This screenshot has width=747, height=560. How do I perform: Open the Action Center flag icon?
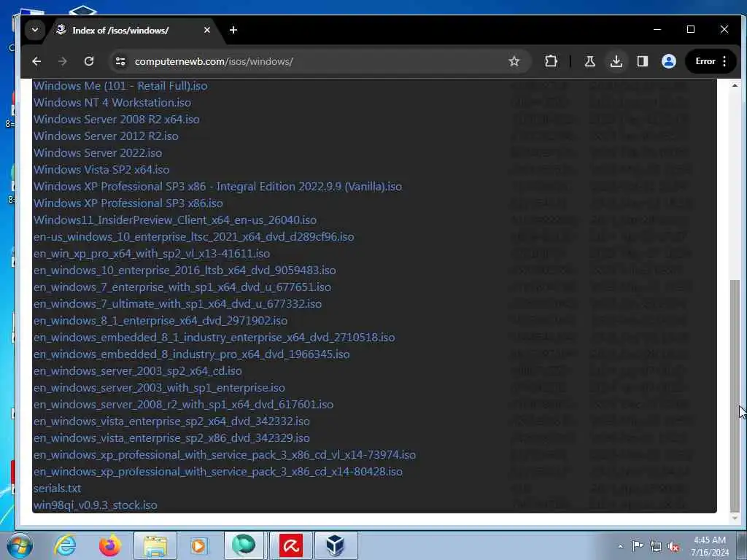point(638,546)
